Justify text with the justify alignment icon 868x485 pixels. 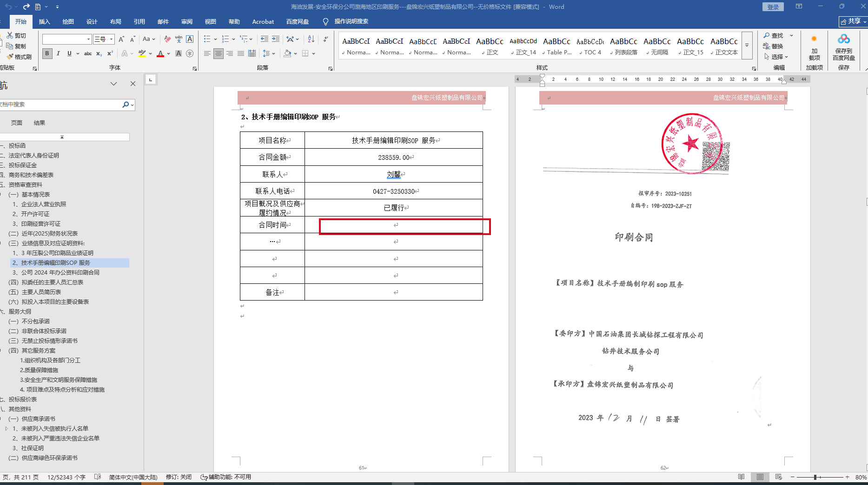coord(241,53)
